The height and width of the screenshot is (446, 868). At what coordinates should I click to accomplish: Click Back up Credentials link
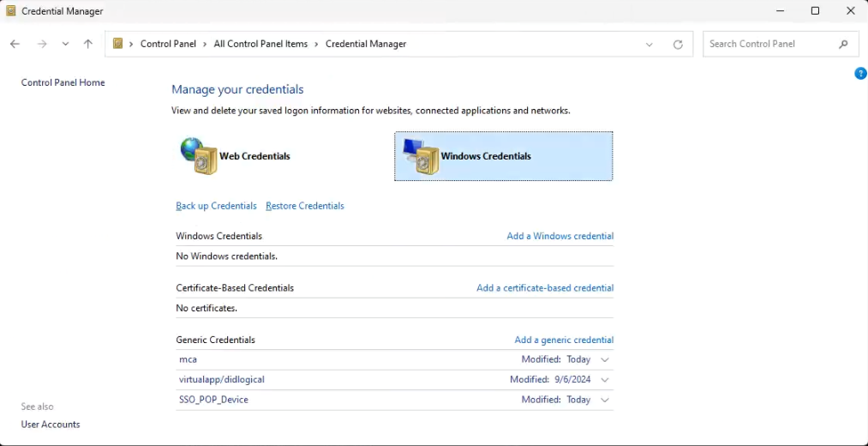[x=216, y=206]
